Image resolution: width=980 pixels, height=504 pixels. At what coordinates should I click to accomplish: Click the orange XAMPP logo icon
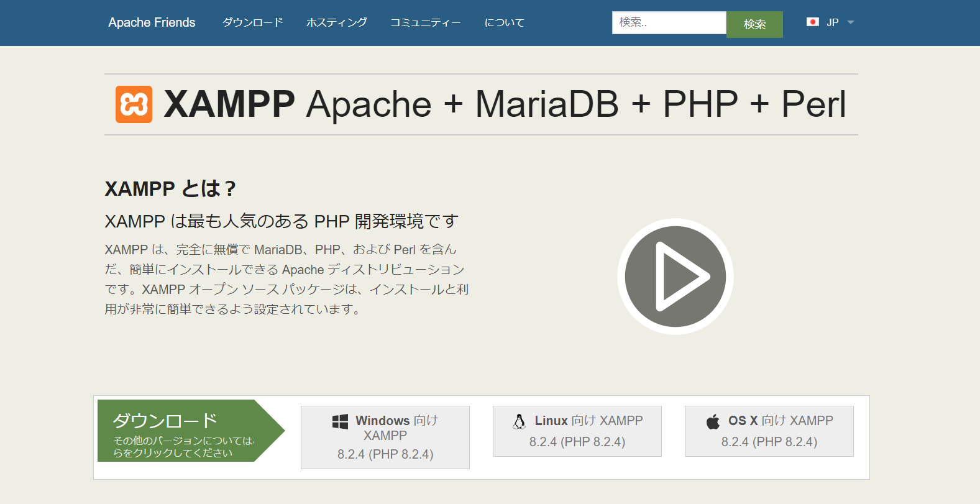134,104
